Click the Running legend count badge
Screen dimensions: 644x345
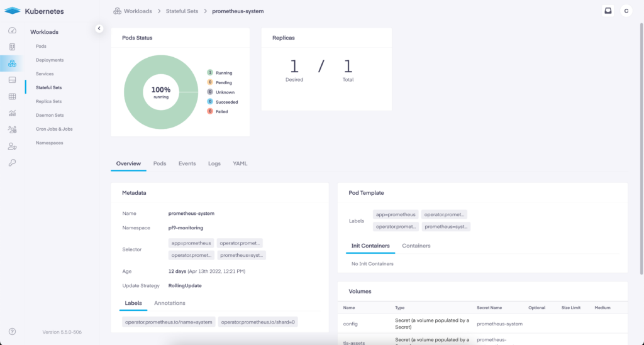pyautogui.click(x=210, y=73)
